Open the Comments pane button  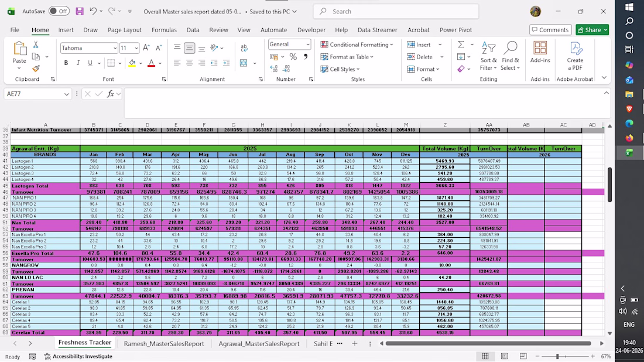coord(550,30)
